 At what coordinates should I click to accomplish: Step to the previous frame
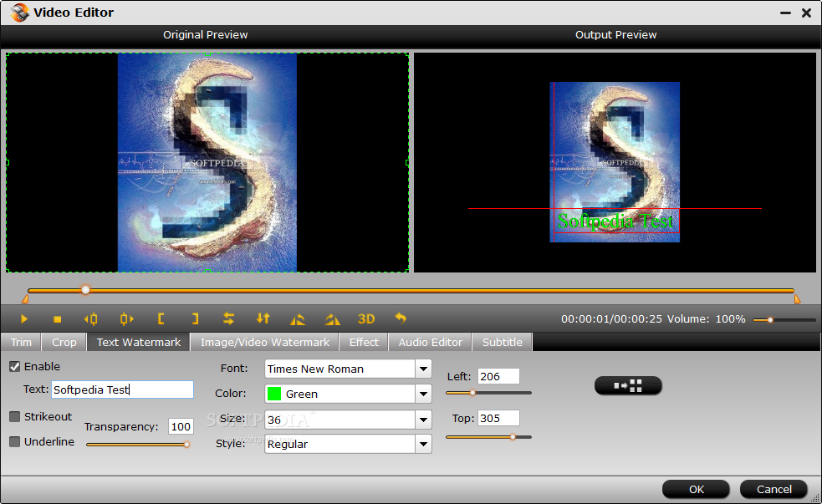pyautogui.click(x=90, y=318)
